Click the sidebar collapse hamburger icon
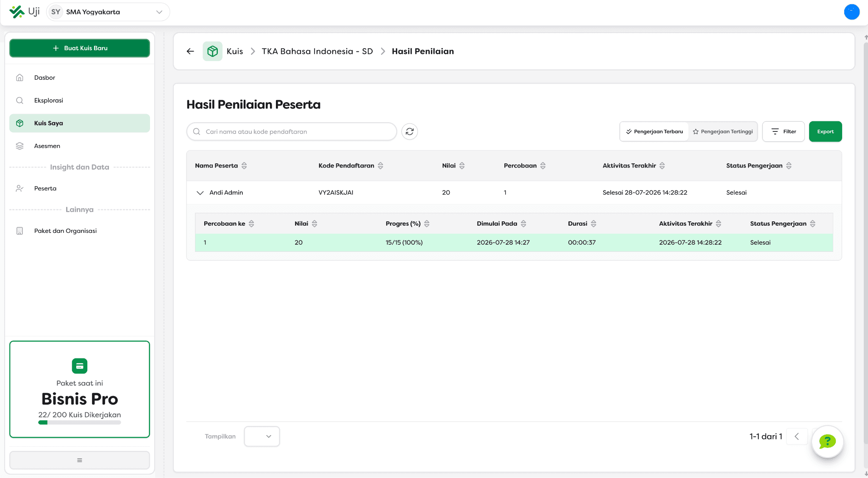868x478 pixels. (80, 460)
